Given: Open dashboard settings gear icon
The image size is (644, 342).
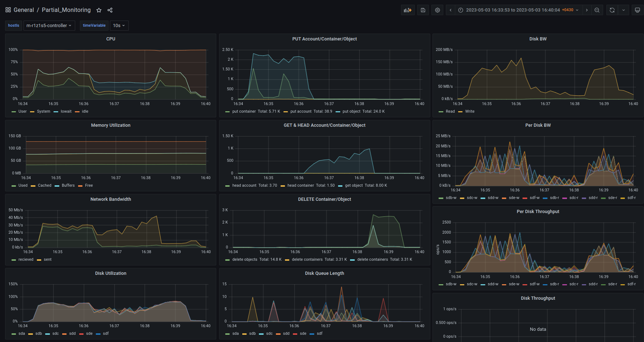Looking at the screenshot, I should tap(438, 10).
